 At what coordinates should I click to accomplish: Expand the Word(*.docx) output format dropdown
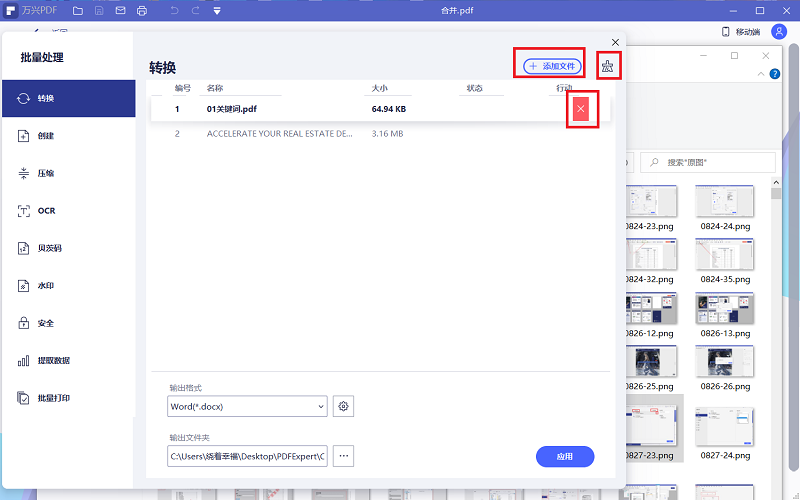tap(247, 406)
